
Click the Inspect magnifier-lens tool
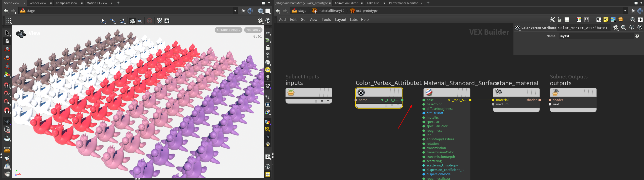(x=7, y=138)
